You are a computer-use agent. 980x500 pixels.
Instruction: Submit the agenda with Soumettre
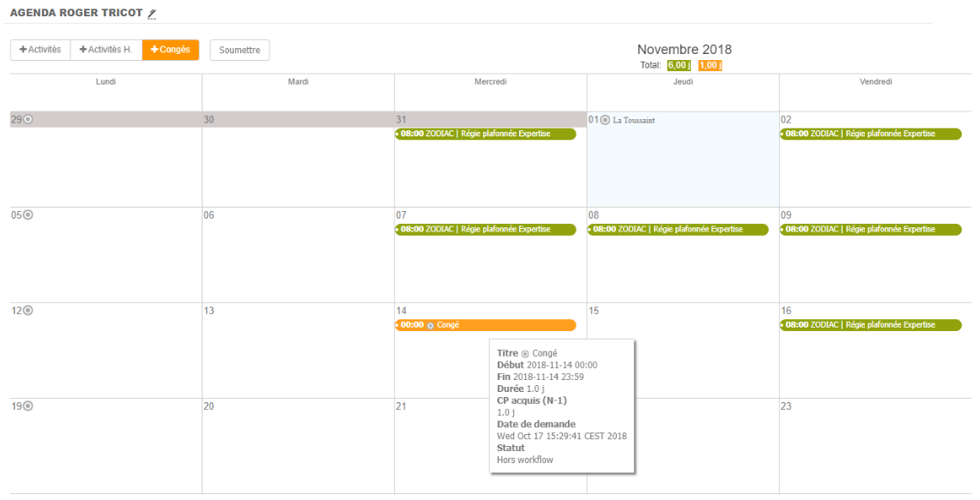(239, 50)
